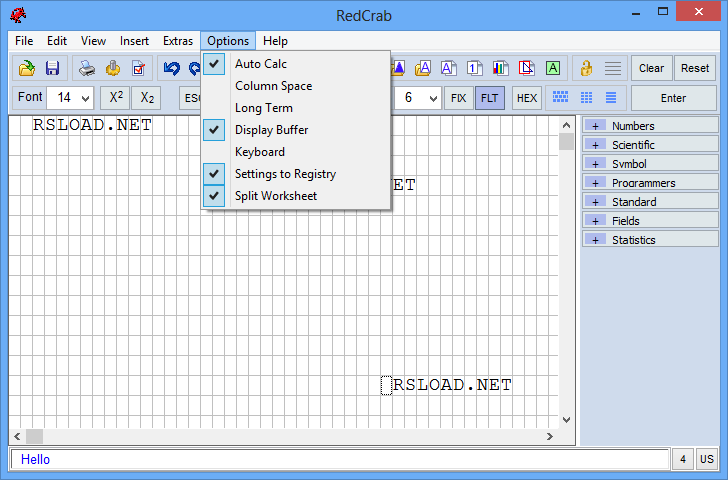Undo the last action
The width and height of the screenshot is (728, 480).
point(171,68)
